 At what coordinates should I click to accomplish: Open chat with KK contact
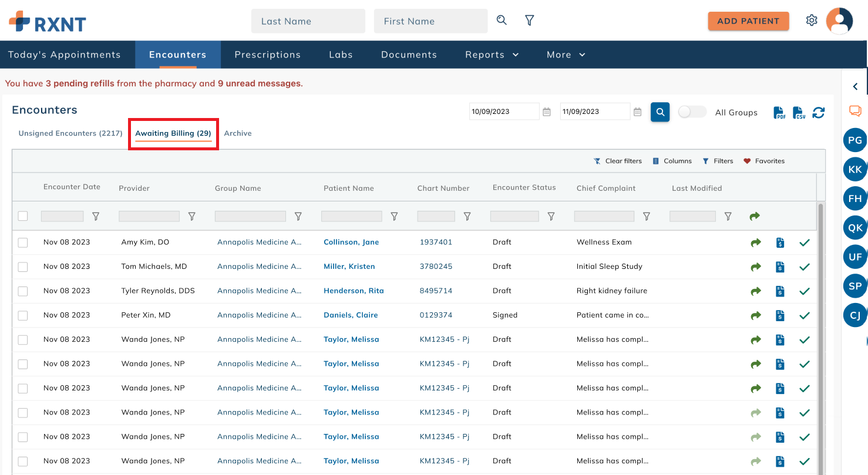pyautogui.click(x=855, y=170)
